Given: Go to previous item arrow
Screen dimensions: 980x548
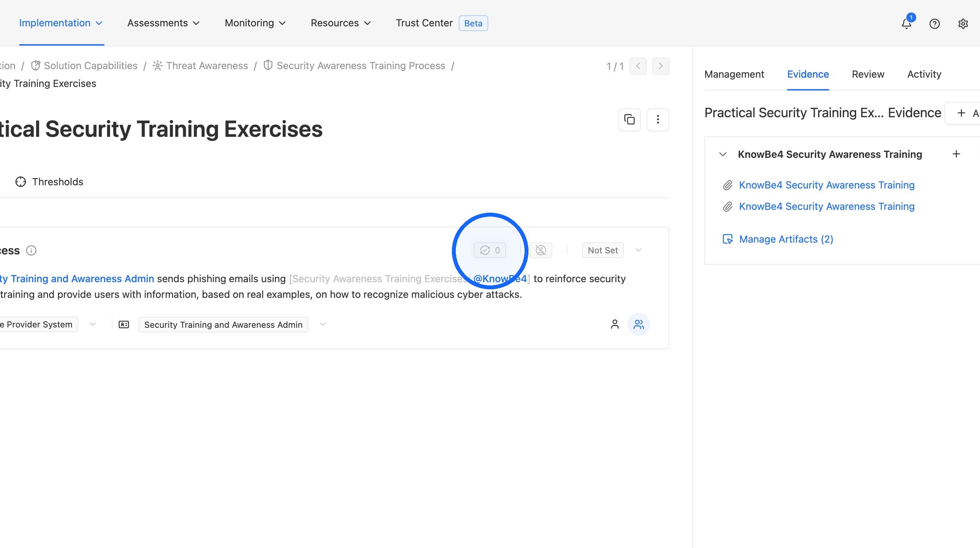Looking at the screenshot, I should 638,66.
